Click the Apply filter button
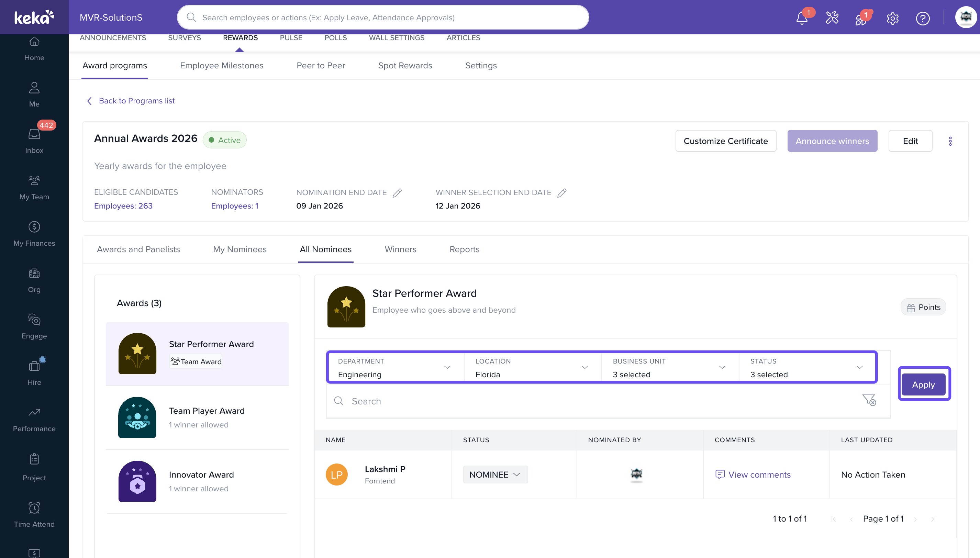Viewport: 980px width, 558px height. (x=923, y=384)
